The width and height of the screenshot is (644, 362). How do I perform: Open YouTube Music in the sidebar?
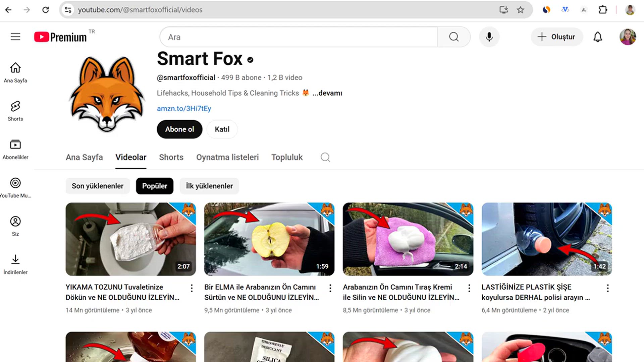(x=15, y=188)
